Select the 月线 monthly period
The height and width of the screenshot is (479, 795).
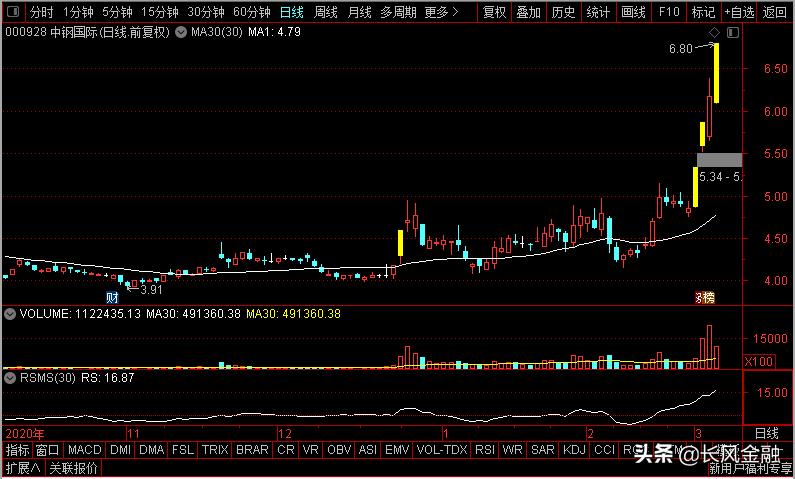[x=359, y=12]
